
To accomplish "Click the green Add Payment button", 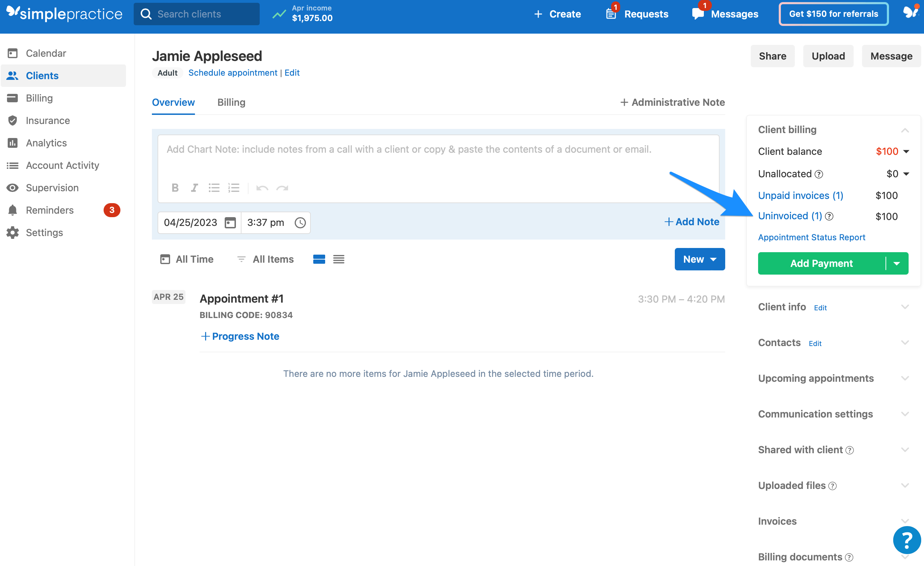I will [x=822, y=263].
